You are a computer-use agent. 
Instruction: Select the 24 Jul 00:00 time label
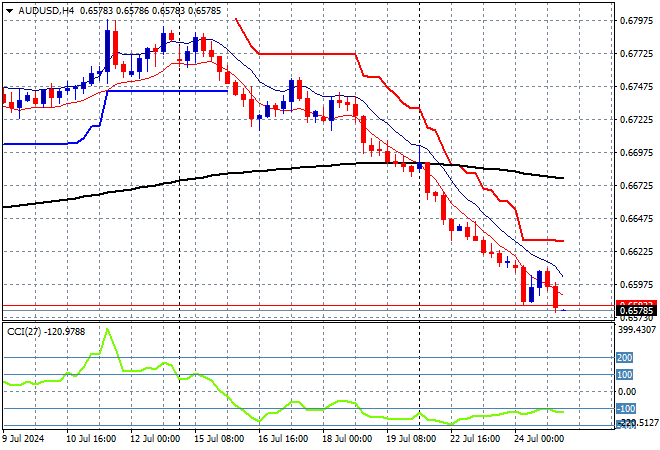539,439
